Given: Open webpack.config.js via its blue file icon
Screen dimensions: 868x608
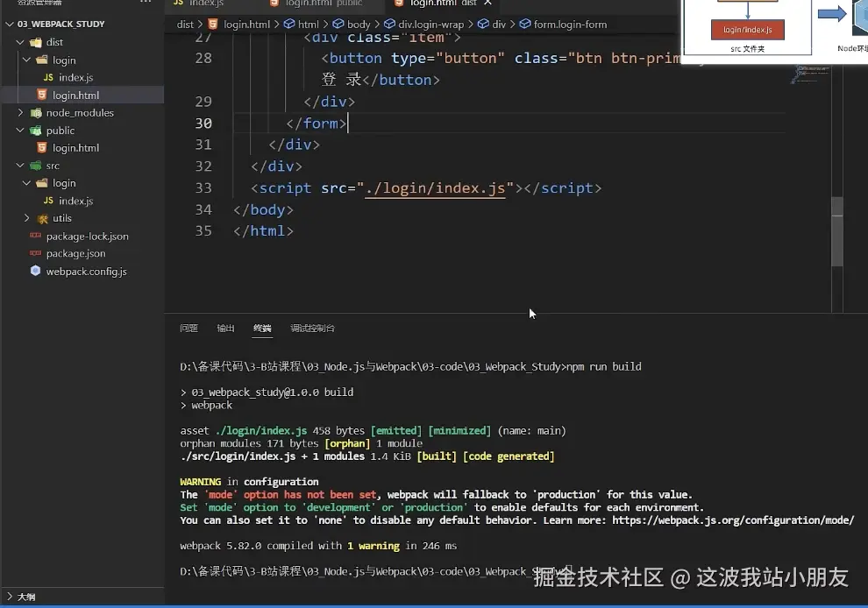Looking at the screenshot, I should tap(34, 269).
